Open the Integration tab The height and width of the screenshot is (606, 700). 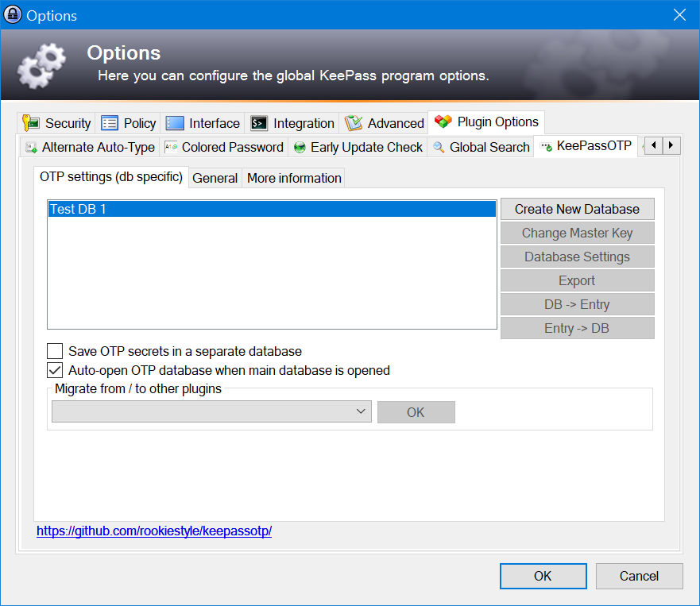click(x=292, y=123)
